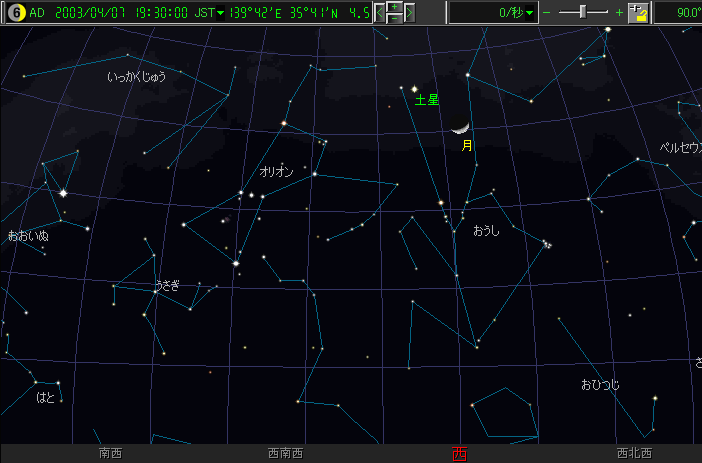Click the minus sign beside the slider
This screenshot has height=463, width=702.
click(547, 13)
